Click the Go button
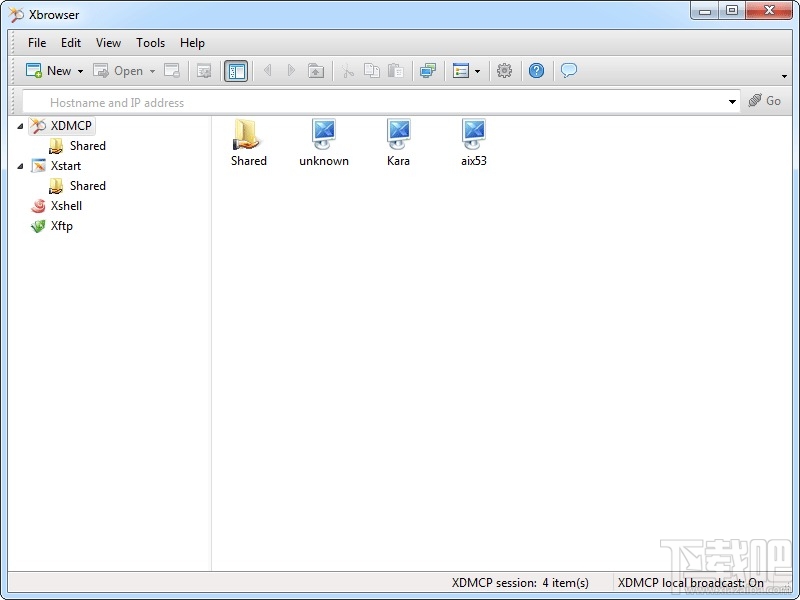Screen dimensions: 800x600 [766, 101]
